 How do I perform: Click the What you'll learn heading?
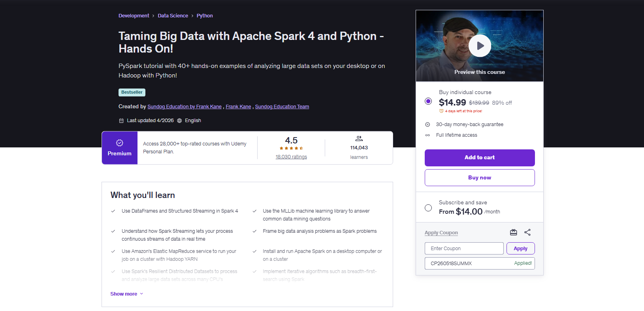(x=143, y=195)
